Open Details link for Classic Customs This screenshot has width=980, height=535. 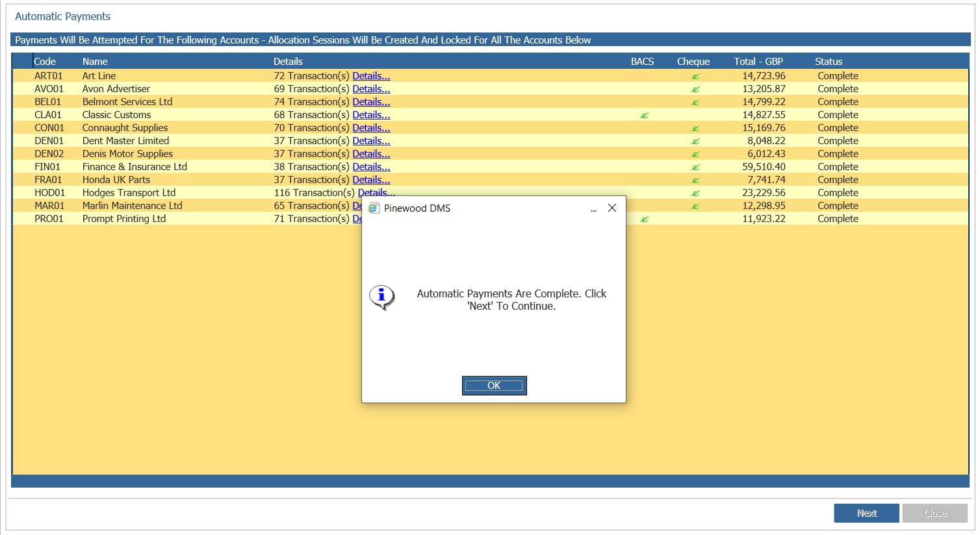pos(371,115)
